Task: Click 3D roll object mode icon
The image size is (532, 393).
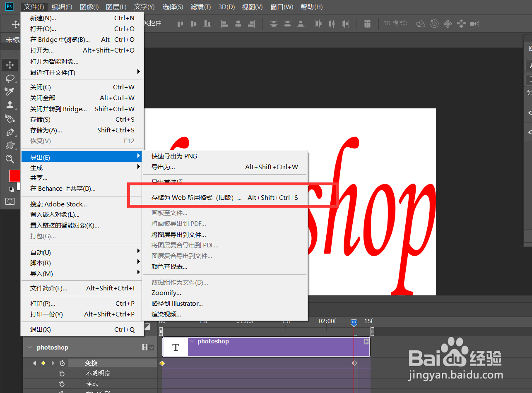Action: tap(434, 24)
